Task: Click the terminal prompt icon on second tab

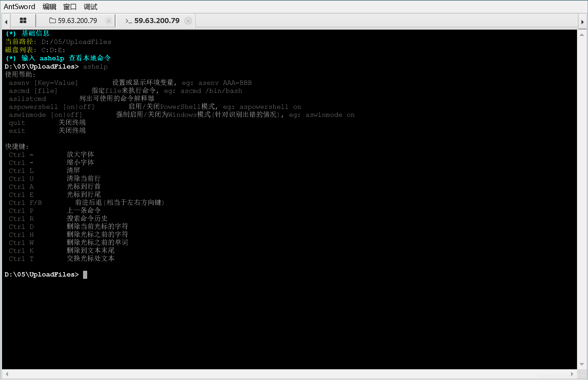Action: click(129, 21)
